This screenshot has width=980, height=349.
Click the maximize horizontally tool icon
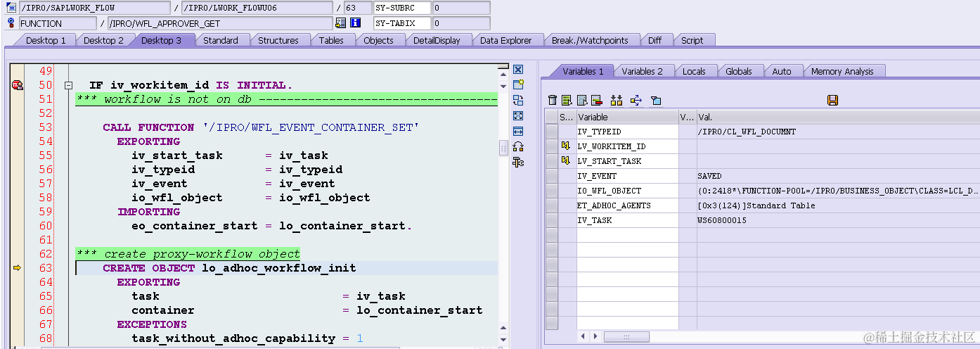click(x=518, y=132)
